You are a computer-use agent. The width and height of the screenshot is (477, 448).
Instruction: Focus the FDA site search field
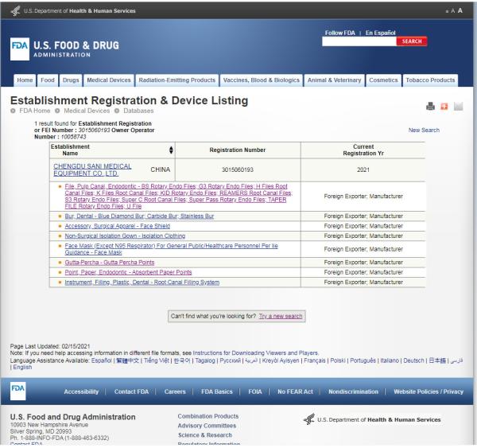(359, 41)
